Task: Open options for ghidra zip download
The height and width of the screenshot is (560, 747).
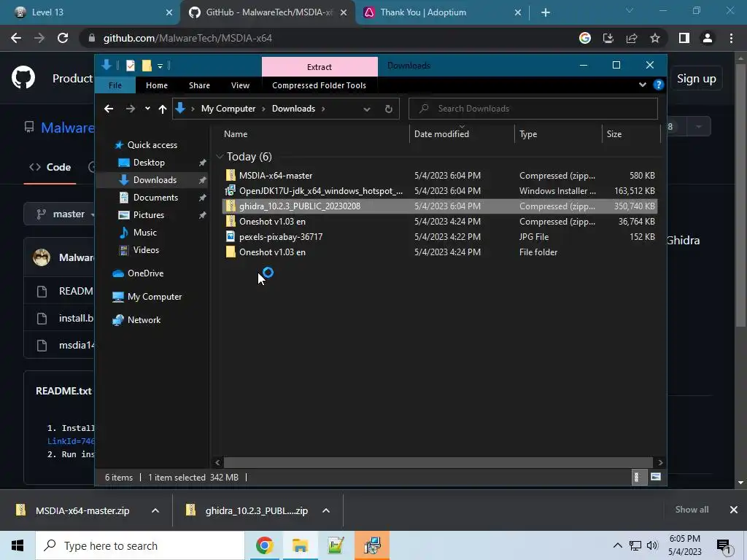Action: click(326, 510)
